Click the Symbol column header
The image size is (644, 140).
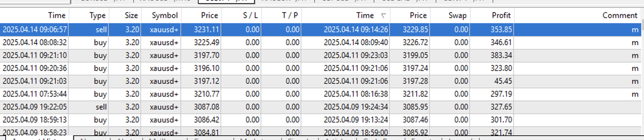pos(165,15)
